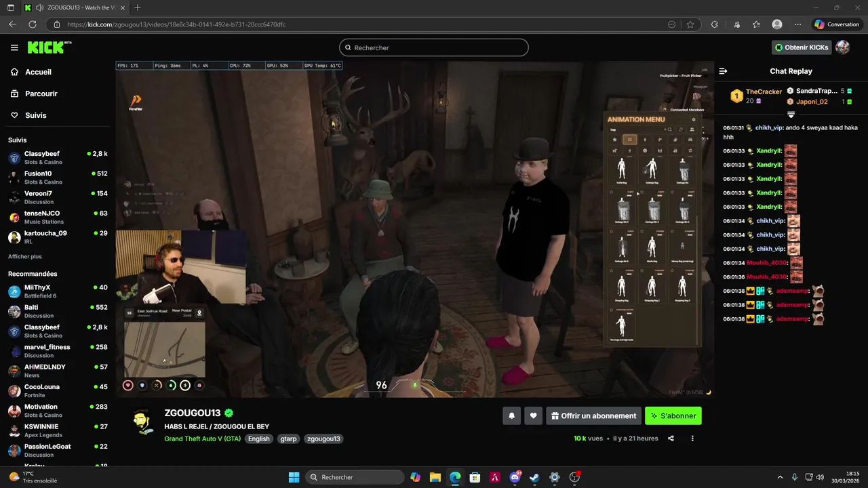
Task: Toggle notifications with the bell button
Action: coord(512,415)
